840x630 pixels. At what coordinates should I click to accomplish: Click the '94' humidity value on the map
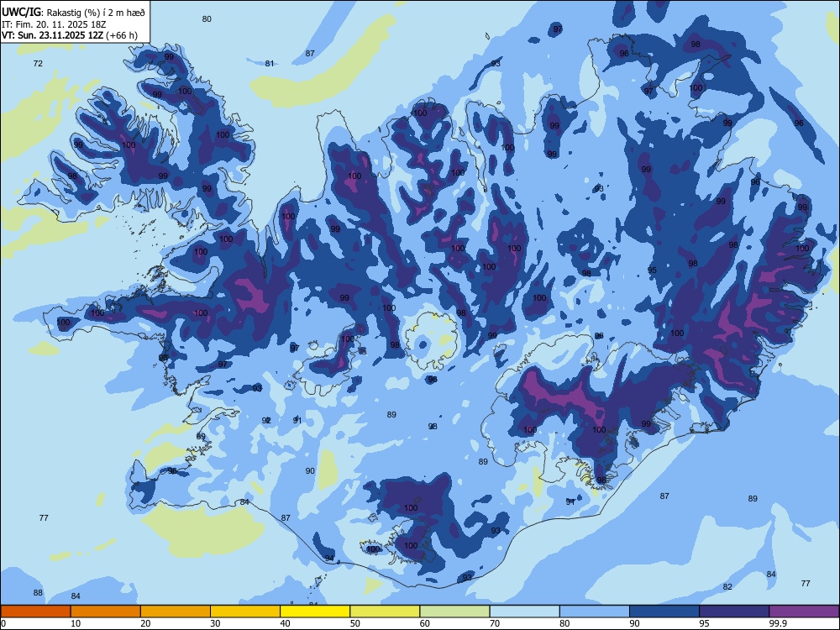[x=329, y=559]
